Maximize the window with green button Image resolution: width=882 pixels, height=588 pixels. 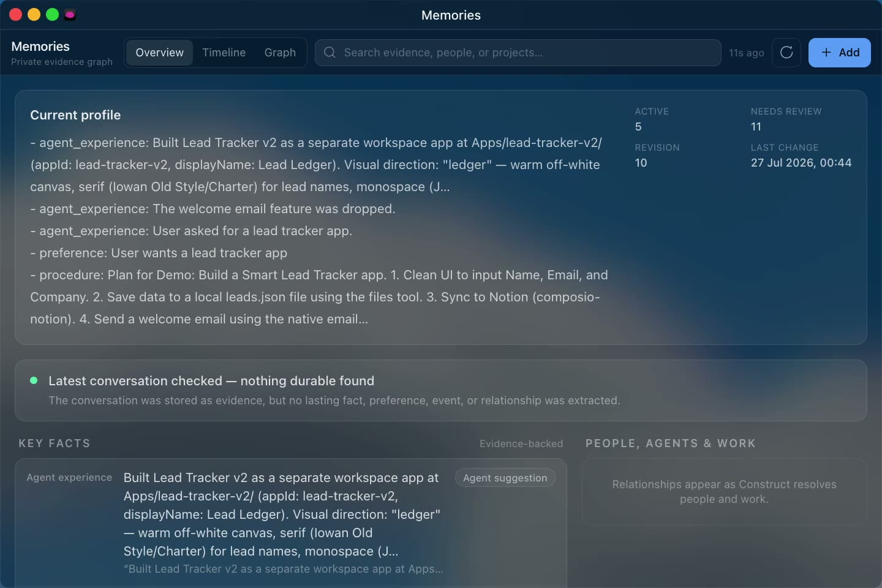pos(53,15)
